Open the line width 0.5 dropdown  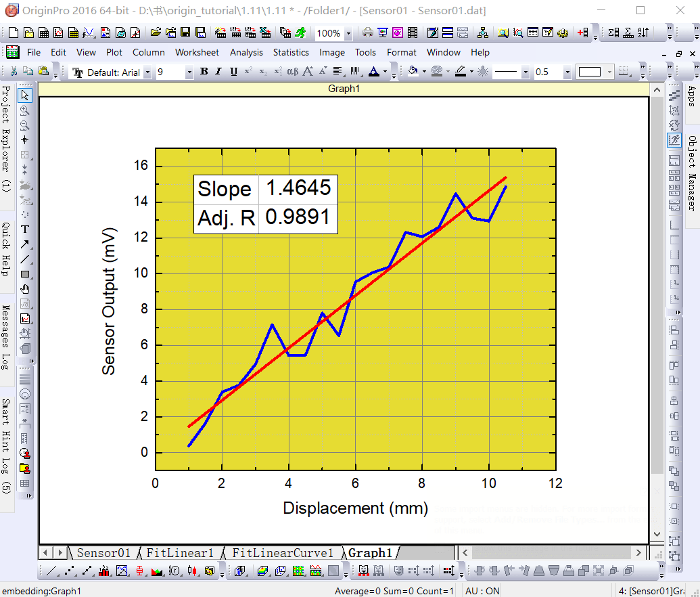click(567, 72)
